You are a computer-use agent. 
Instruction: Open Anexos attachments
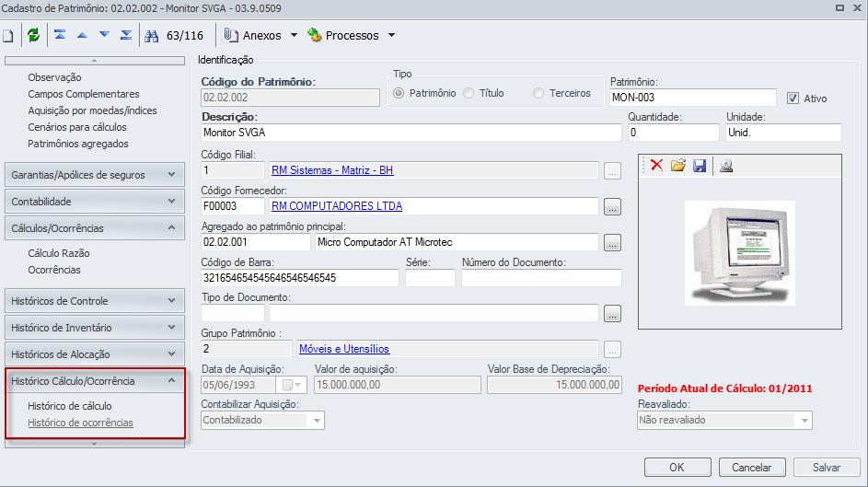coord(253,35)
